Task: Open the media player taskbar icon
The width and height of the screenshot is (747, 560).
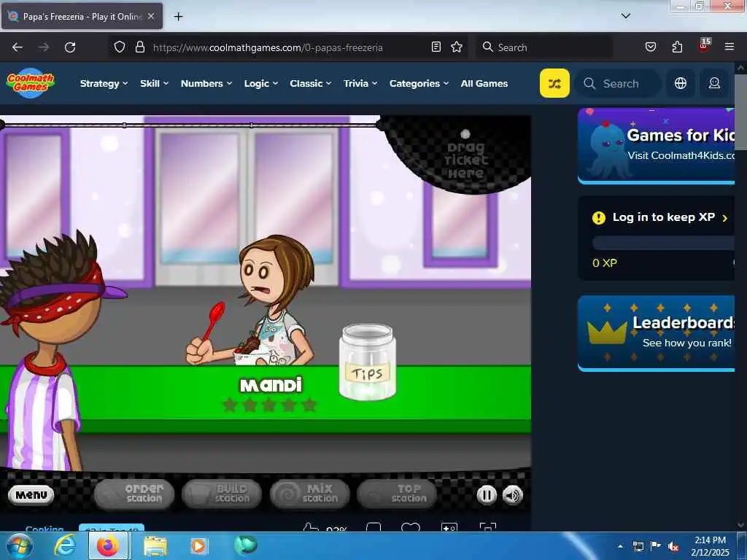Action: click(x=198, y=546)
